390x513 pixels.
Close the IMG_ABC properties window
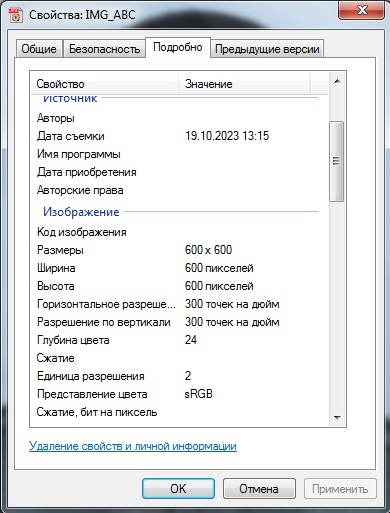[362, 11]
